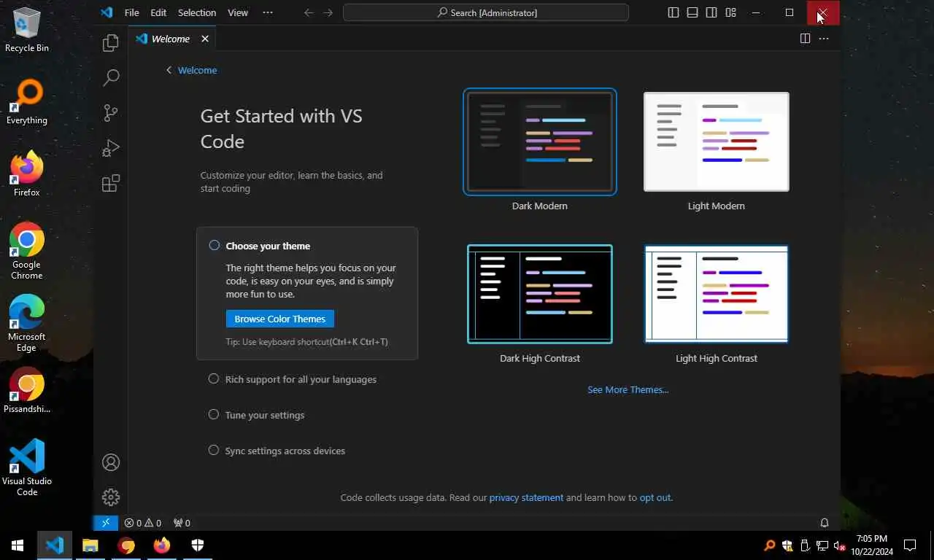Image resolution: width=934 pixels, height=560 pixels.
Task: Go back via the Welcome breadcrumb link
Action: tap(191, 70)
